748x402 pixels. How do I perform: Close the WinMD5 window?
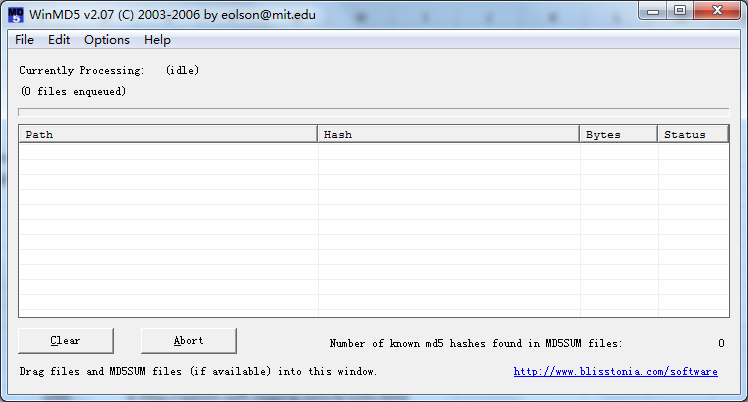click(717, 10)
